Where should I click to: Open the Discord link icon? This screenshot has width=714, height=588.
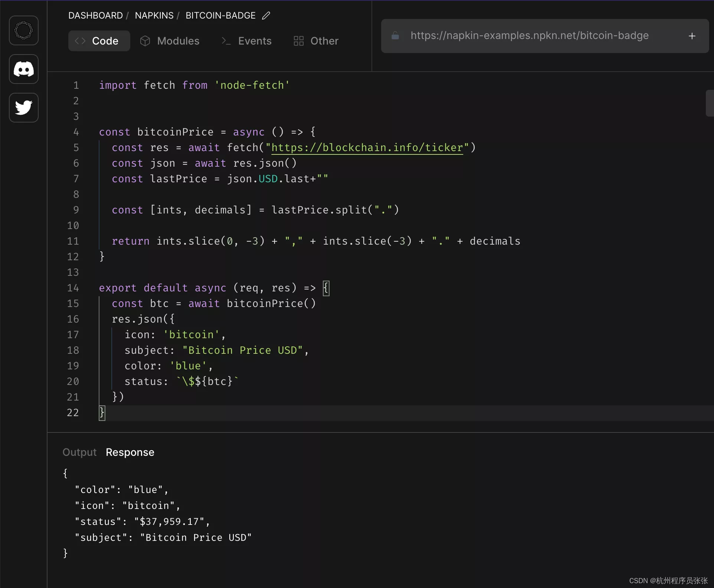pos(24,69)
